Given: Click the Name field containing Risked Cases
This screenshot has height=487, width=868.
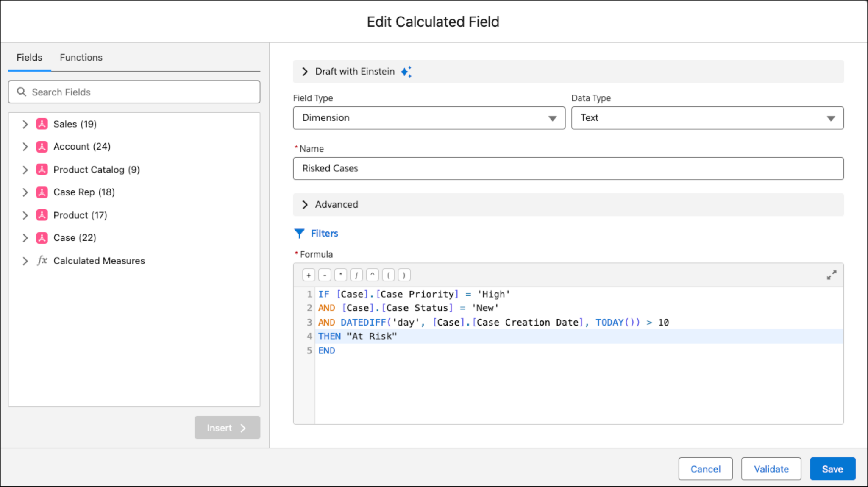Looking at the screenshot, I should click(568, 168).
